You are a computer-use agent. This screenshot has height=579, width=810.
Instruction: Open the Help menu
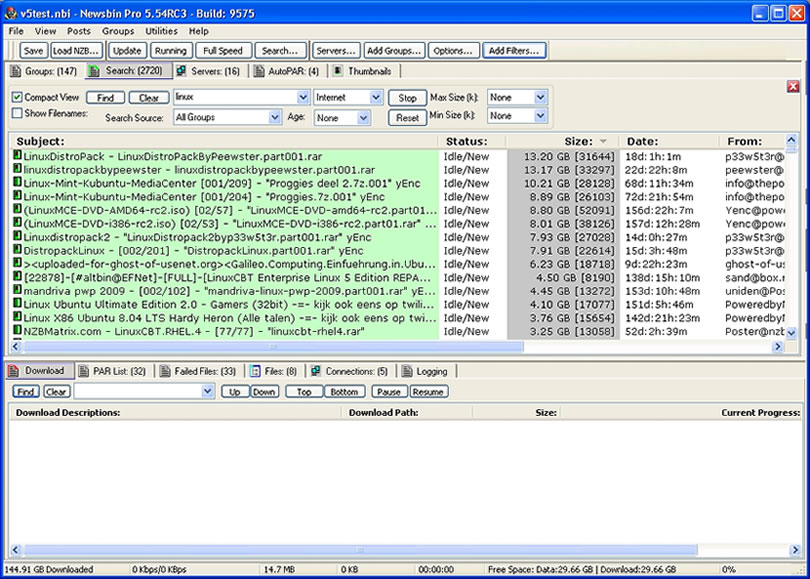198,31
